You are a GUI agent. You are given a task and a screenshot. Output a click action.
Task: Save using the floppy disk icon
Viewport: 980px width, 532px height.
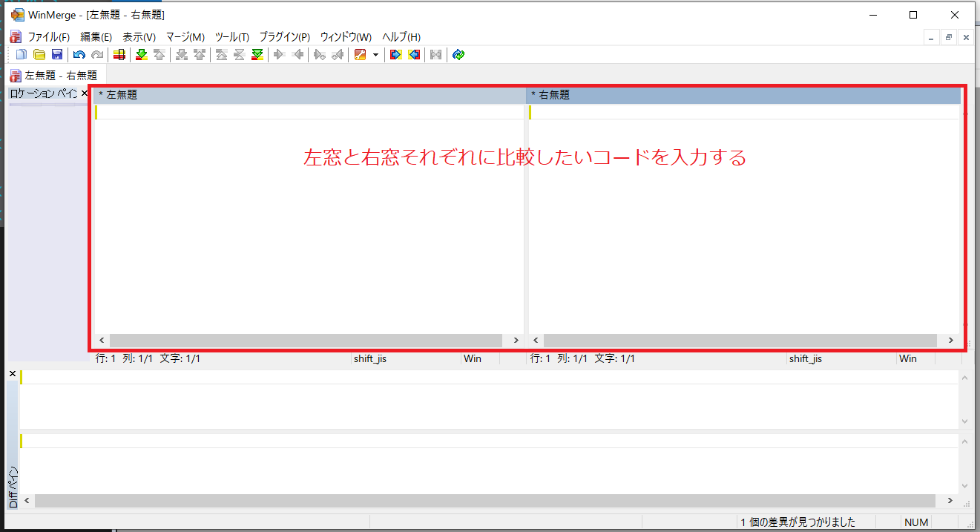[x=56, y=55]
